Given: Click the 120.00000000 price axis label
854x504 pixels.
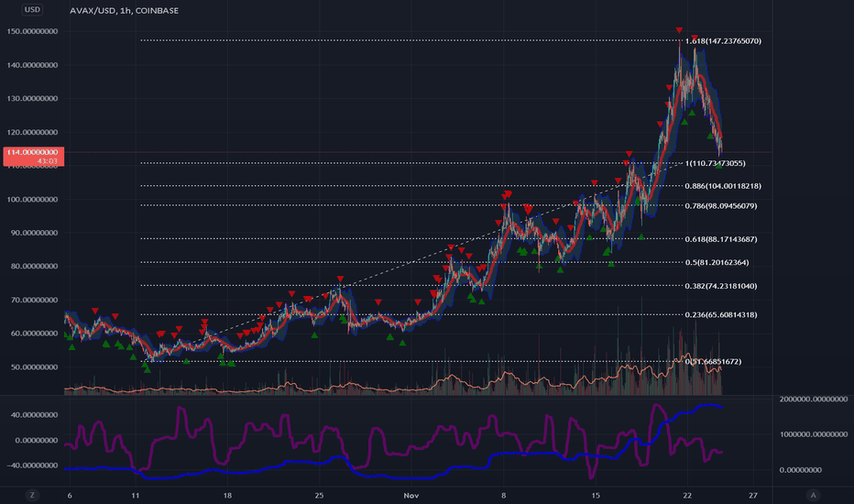Looking at the screenshot, I should [33, 132].
